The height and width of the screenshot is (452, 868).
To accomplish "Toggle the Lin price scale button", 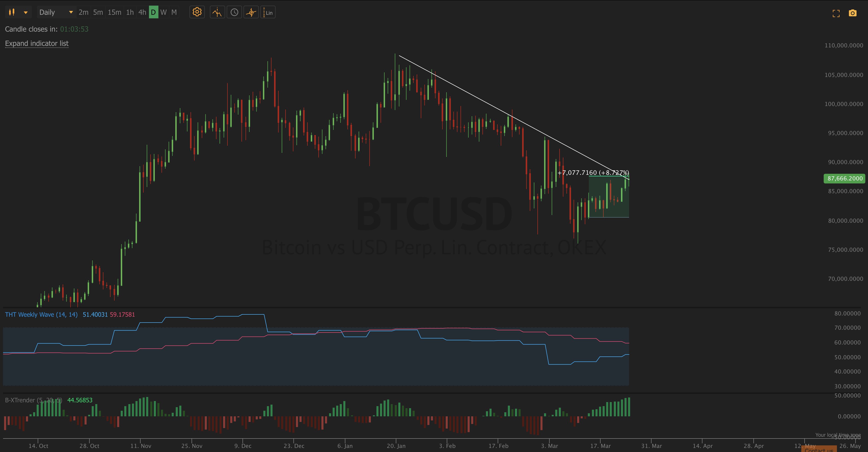I will (x=268, y=12).
